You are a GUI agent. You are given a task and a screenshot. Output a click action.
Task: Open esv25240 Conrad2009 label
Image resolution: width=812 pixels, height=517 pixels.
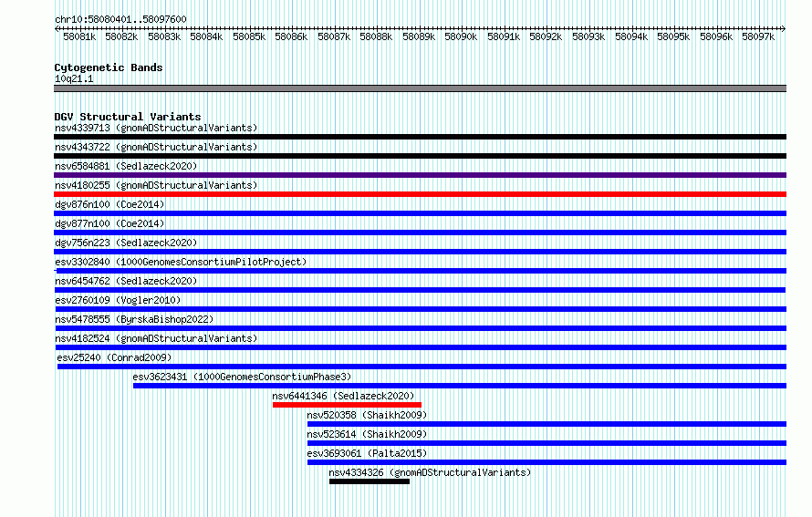pos(114,357)
